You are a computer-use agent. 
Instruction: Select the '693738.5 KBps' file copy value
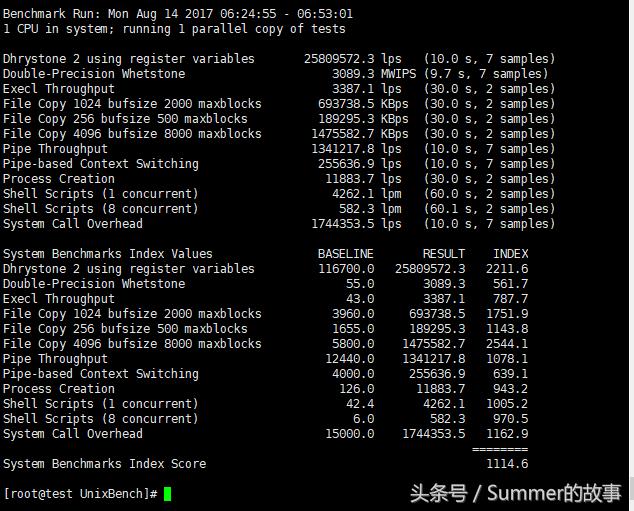(x=363, y=104)
